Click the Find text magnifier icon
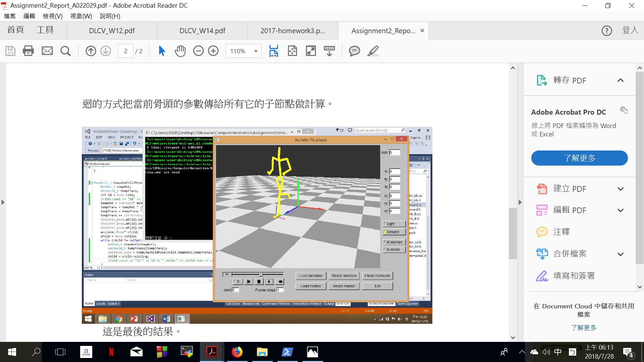This screenshot has width=644, height=362. pyautogui.click(x=65, y=51)
